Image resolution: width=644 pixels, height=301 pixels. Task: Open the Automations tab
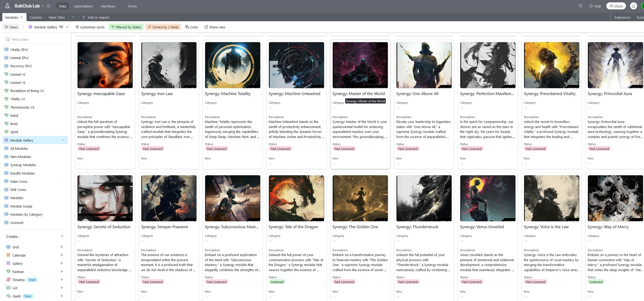tap(84, 6)
